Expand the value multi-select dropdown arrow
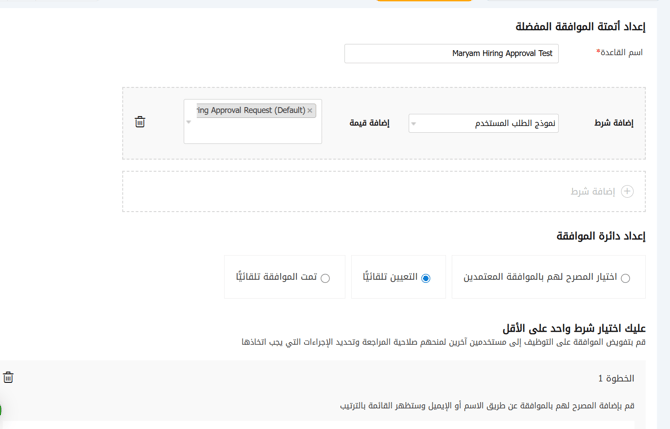 click(189, 123)
